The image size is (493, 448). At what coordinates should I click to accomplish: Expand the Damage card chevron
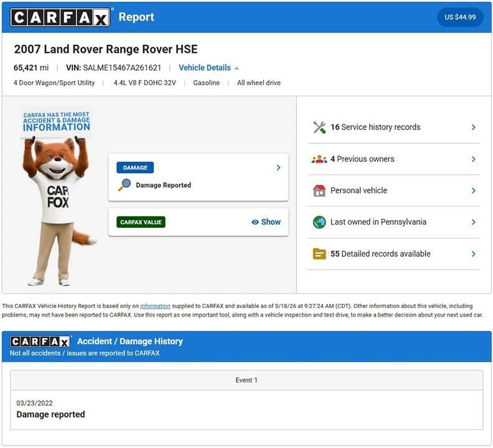(278, 167)
